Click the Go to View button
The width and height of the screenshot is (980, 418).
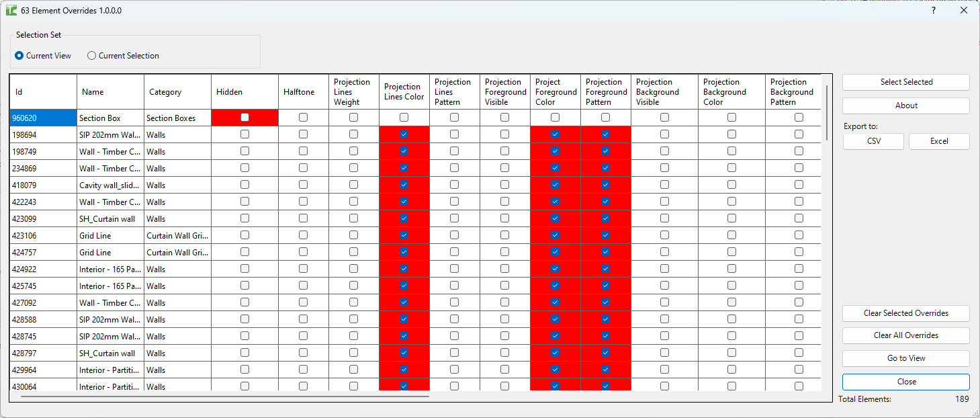click(x=905, y=358)
